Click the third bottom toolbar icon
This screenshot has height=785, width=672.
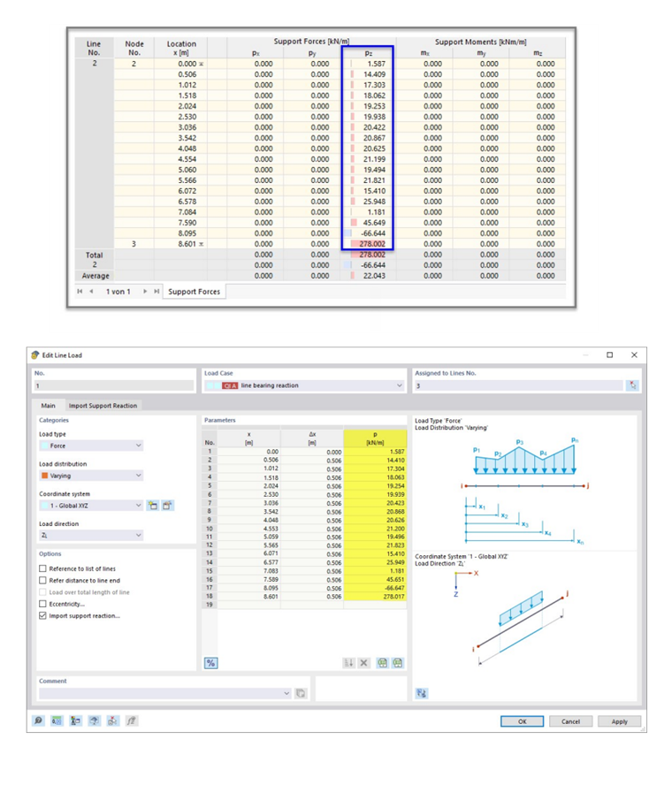pyautogui.click(x=76, y=721)
